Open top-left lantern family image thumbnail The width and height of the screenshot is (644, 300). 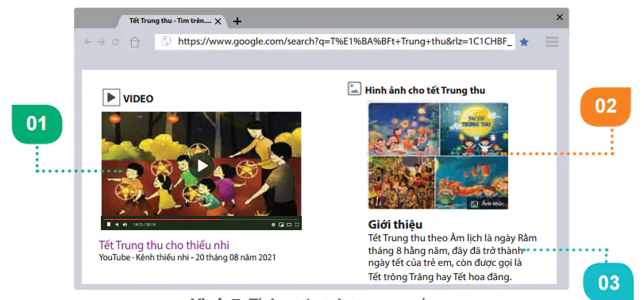403,129
